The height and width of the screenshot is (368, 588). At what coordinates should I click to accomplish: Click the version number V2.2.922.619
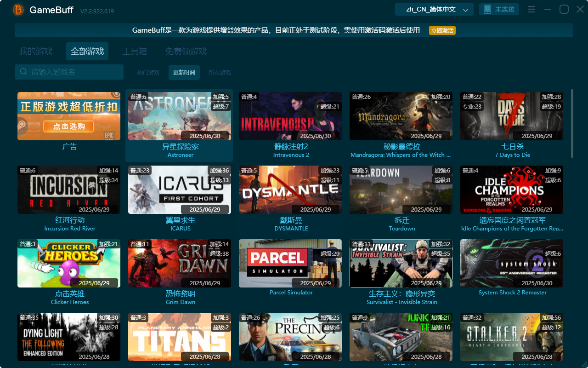pyautogui.click(x=97, y=11)
